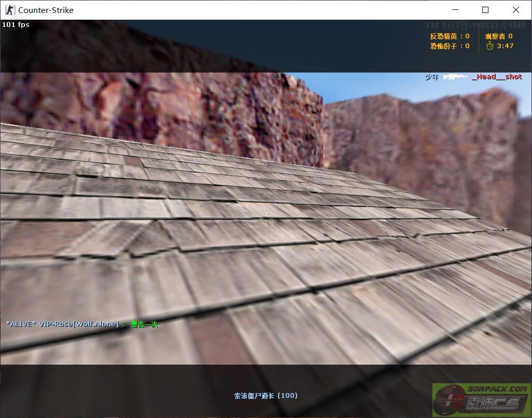This screenshot has width=532, height=418.
Task: Click the green crosshair at screen center
Action: pyautogui.click(x=266, y=219)
